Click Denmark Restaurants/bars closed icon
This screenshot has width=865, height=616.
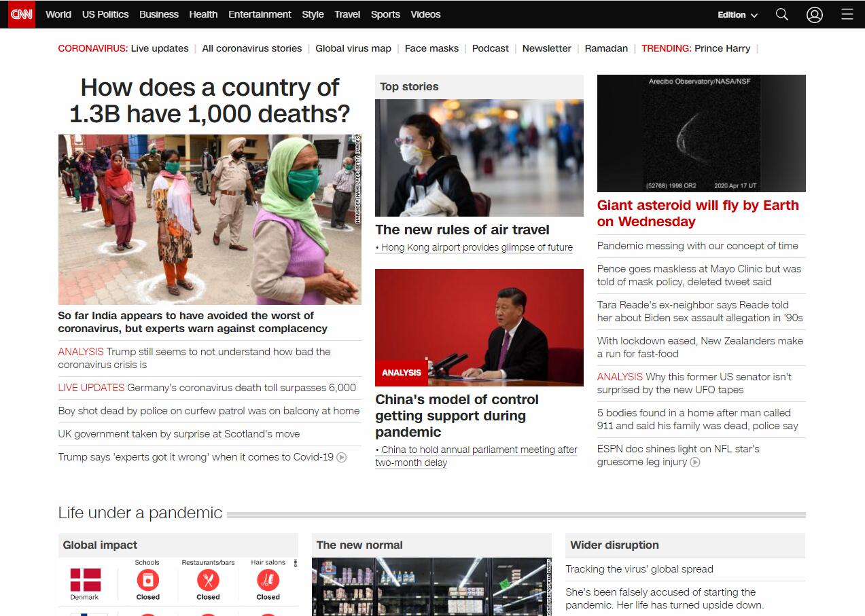click(x=208, y=580)
